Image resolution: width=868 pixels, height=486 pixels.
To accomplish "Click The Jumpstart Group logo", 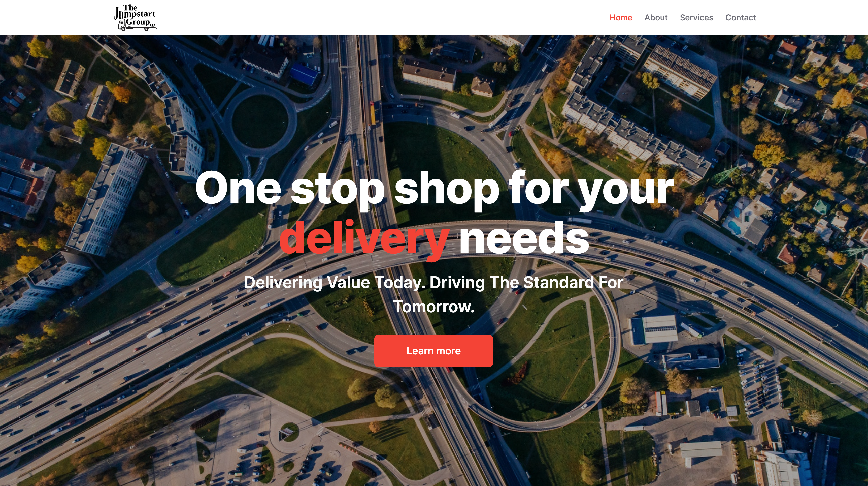I will 136,18.
